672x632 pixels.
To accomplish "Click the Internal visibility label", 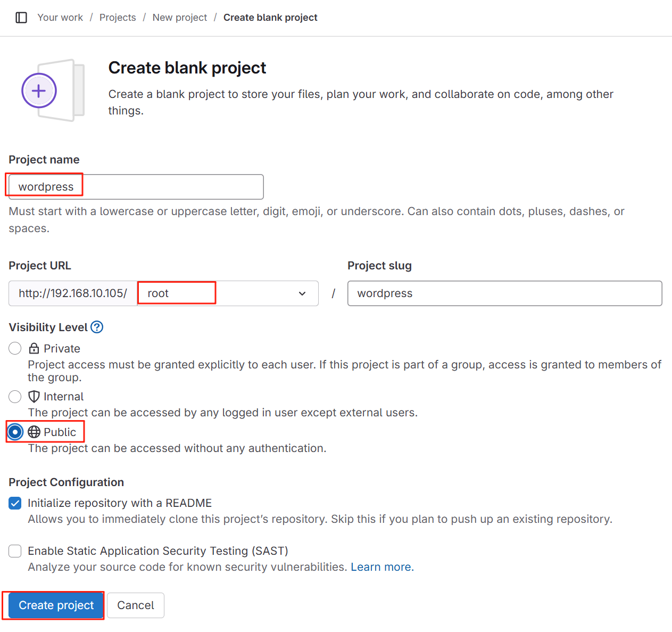I will pyautogui.click(x=63, y=396).
